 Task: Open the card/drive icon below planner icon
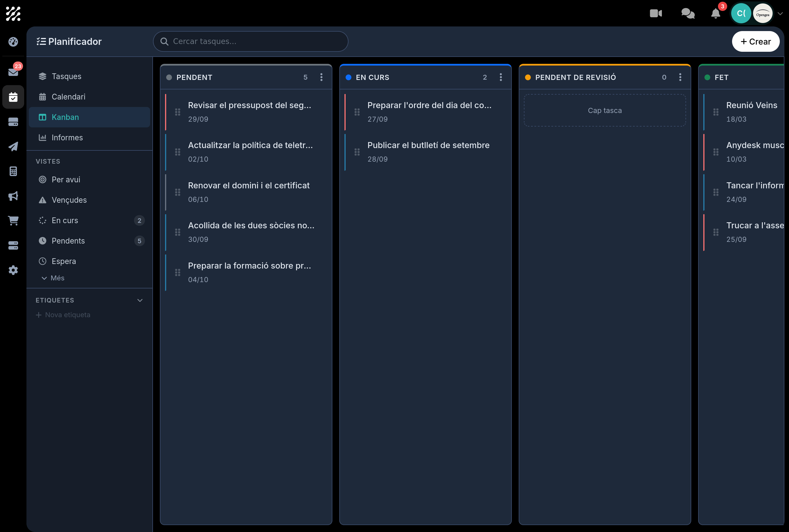coord(13,122)
